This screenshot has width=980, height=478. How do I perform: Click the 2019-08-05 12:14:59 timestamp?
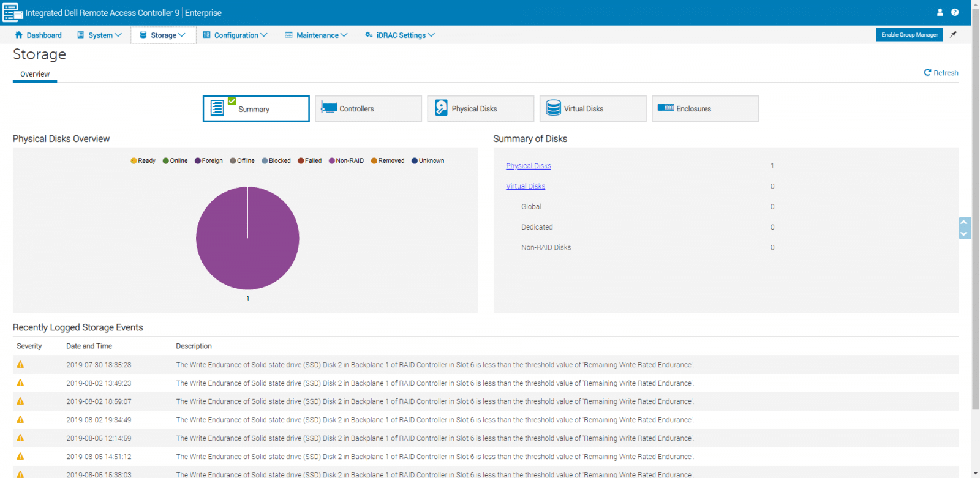pyautogui.click(x=99, y=438)
